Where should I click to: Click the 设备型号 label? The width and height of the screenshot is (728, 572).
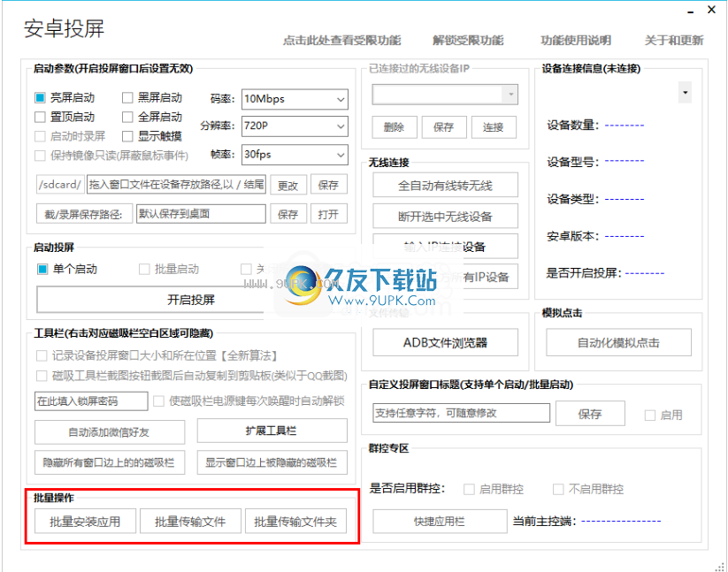[573, 162]
